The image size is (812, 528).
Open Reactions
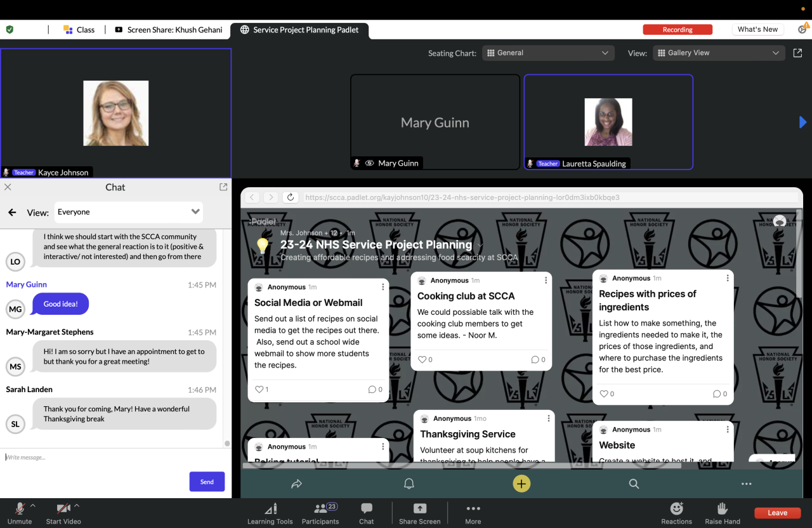click(677, 513)
